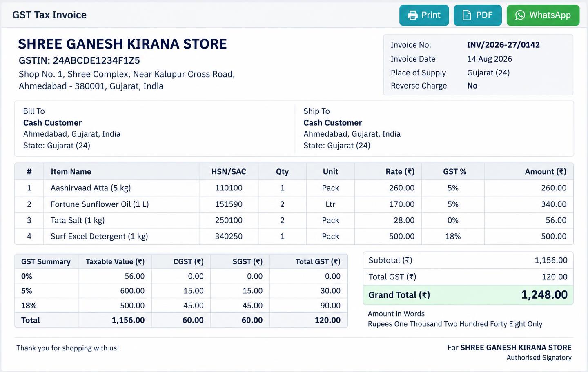Click the 28.00 rate for Tata Salt
This screenshot has height=372, width=588.
tap(404, 220)
